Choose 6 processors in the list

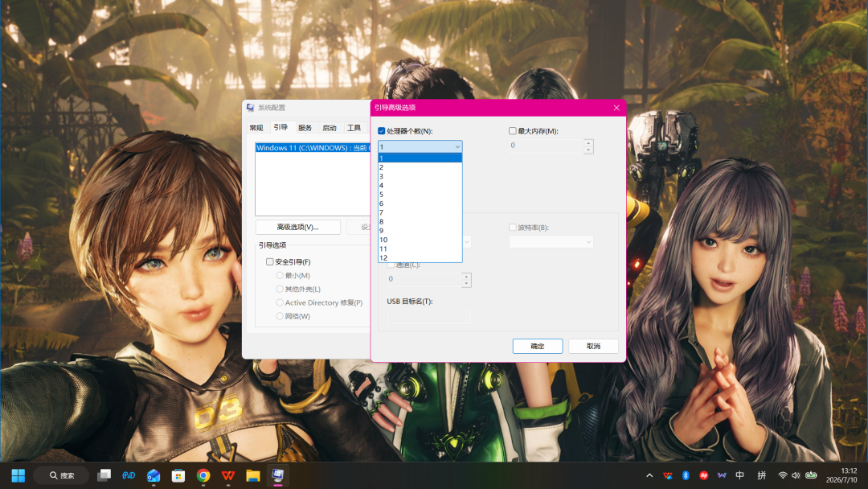coord(420,203)
